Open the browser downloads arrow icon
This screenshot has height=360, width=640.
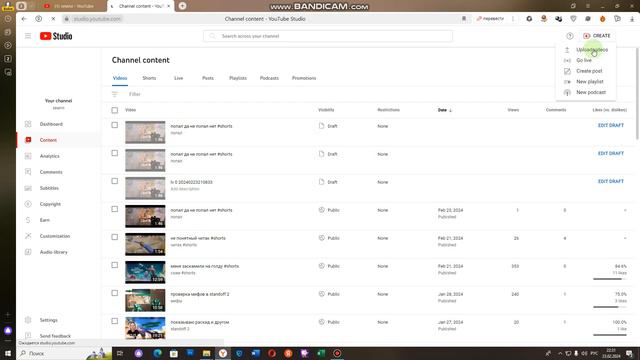click(632, 19)
